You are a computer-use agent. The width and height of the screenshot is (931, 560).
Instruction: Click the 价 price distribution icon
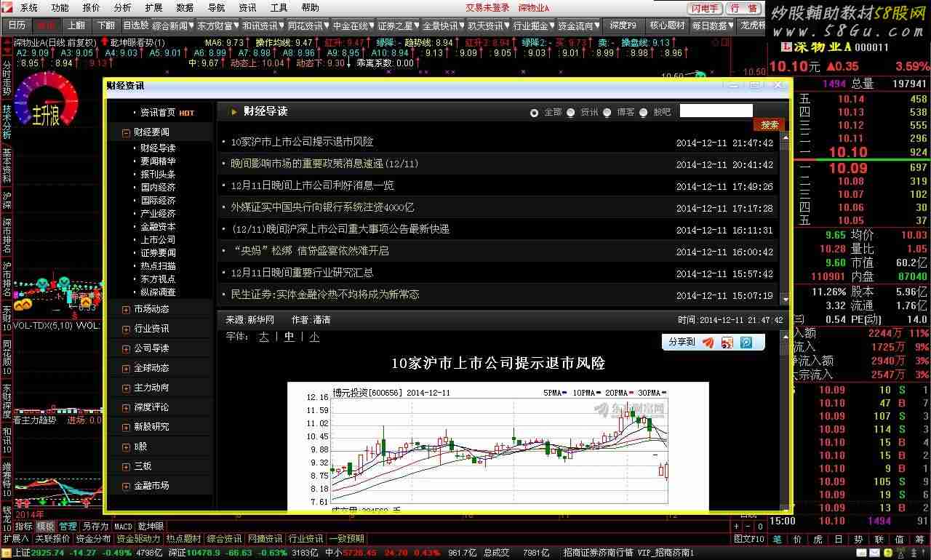tap(797, 539)
